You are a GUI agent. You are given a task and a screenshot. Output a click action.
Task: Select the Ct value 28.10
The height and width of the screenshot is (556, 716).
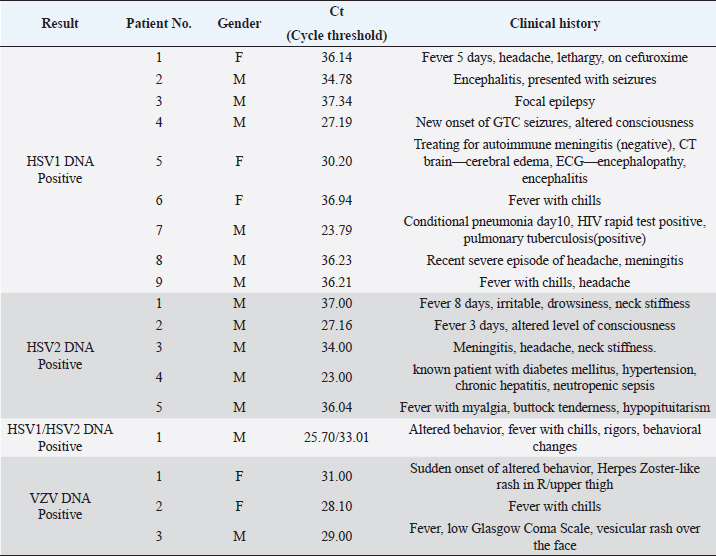336,507
